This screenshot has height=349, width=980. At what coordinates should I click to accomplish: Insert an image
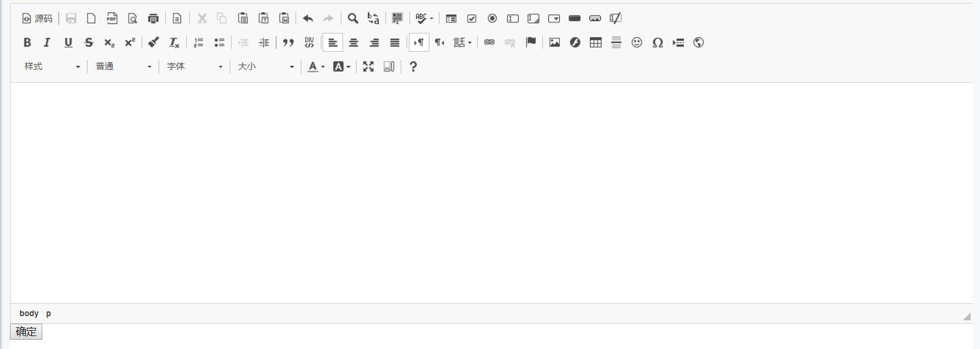555,43
